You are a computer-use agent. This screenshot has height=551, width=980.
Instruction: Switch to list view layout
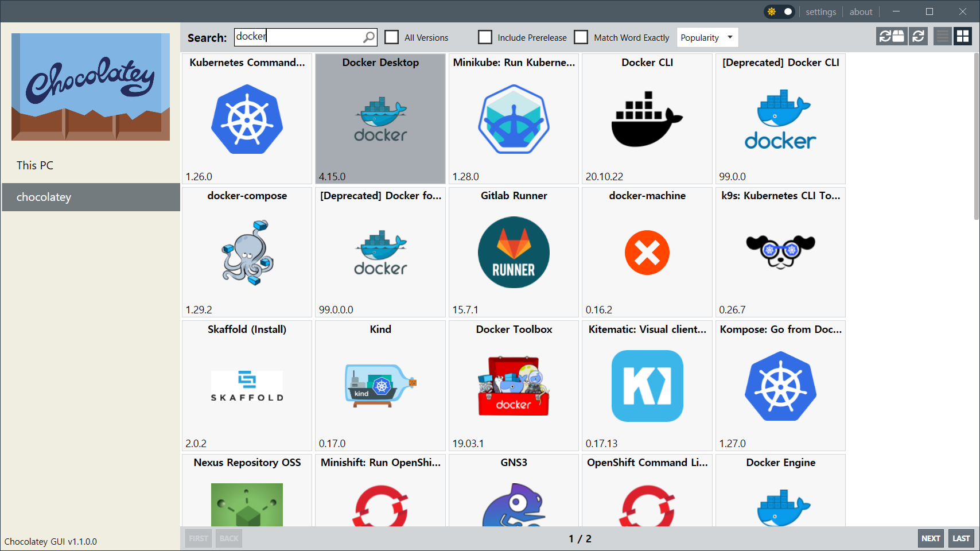tap(942, 36)
